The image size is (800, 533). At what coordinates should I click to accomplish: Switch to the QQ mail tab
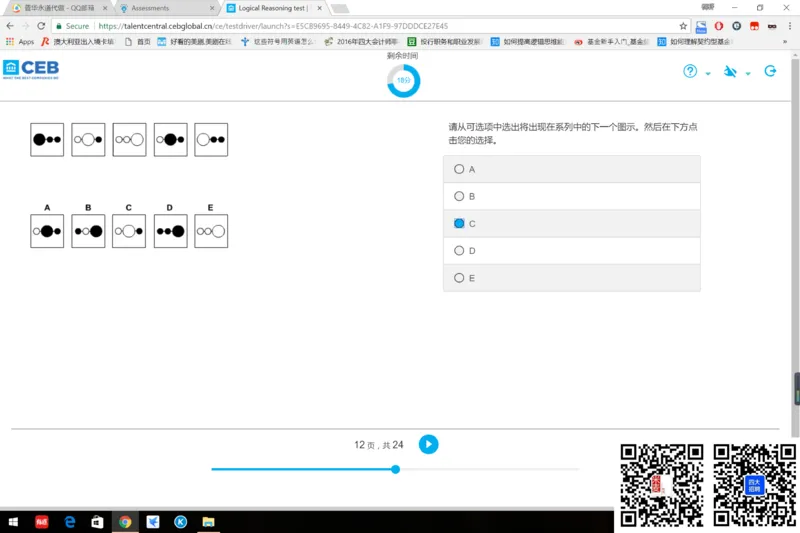(x=59, y=8)
